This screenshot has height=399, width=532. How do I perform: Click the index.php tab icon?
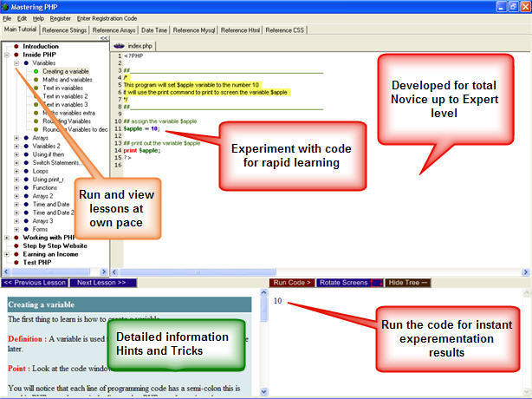point(119,46)
